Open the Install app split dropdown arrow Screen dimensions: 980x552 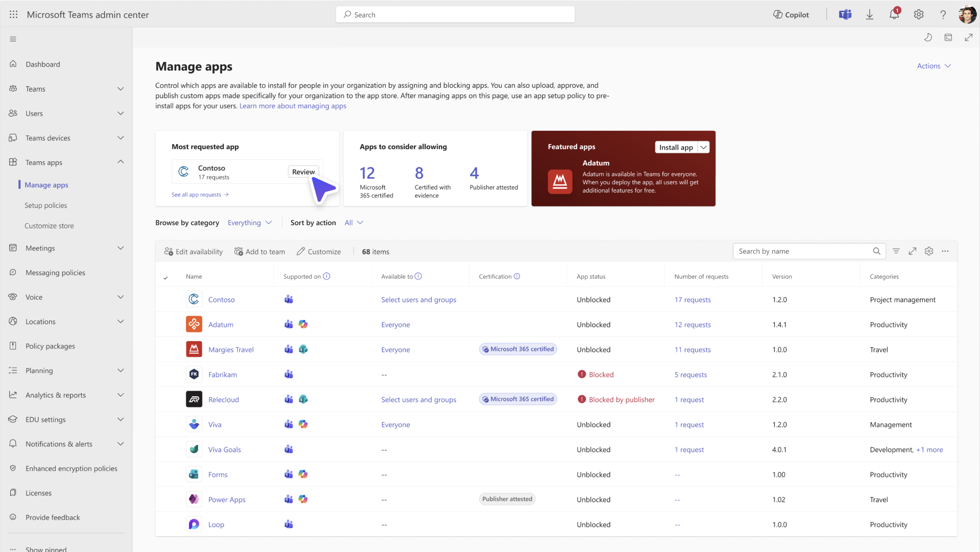(704, 147)
